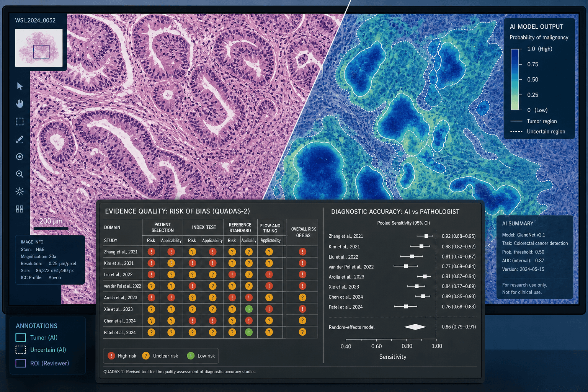Click the Uncertain region dashed legend line

click(x=516, y=131)
